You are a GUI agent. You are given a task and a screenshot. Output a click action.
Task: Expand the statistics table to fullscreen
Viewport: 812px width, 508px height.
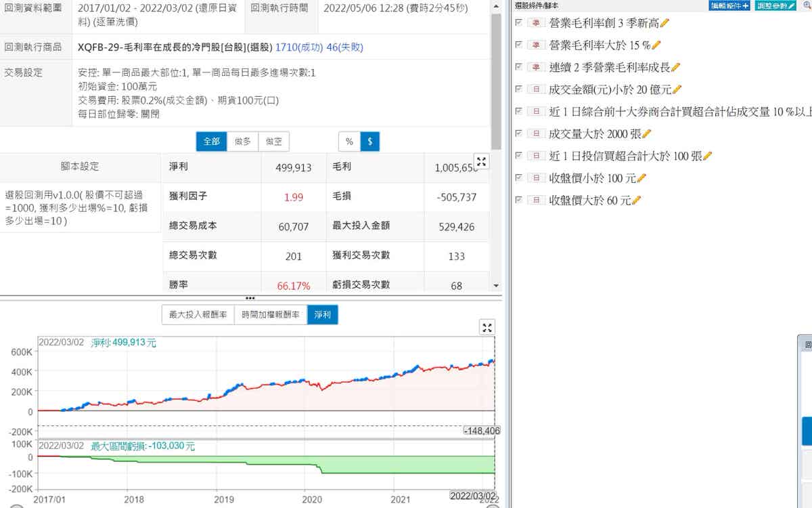pos(481,162)
